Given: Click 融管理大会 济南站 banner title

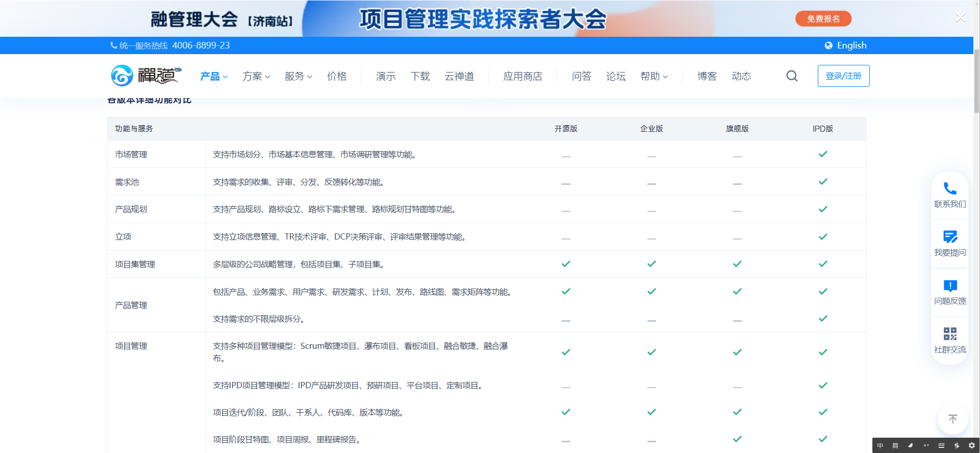Looking at the screenshot, I should (x=221, y=20).
